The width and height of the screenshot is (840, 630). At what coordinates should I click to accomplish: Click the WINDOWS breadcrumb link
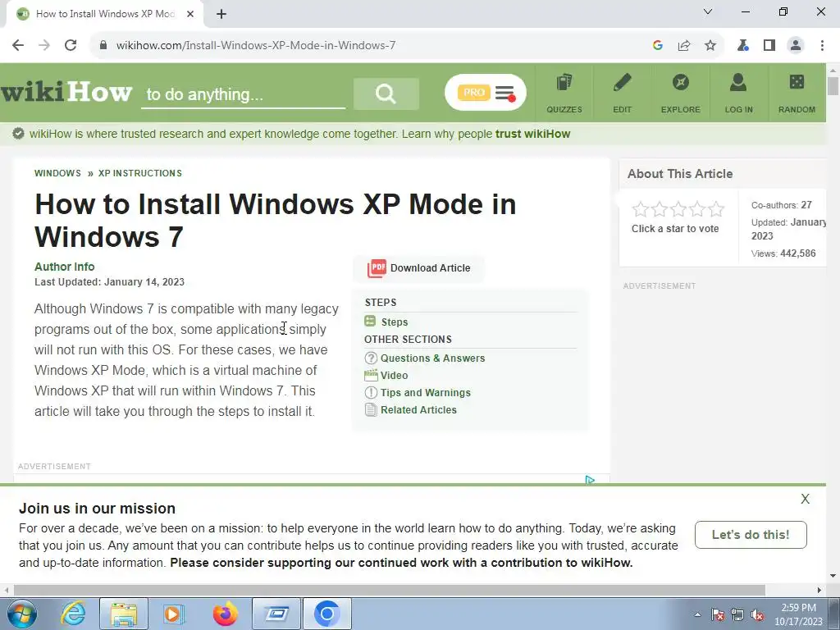click(x=58, y=173)
